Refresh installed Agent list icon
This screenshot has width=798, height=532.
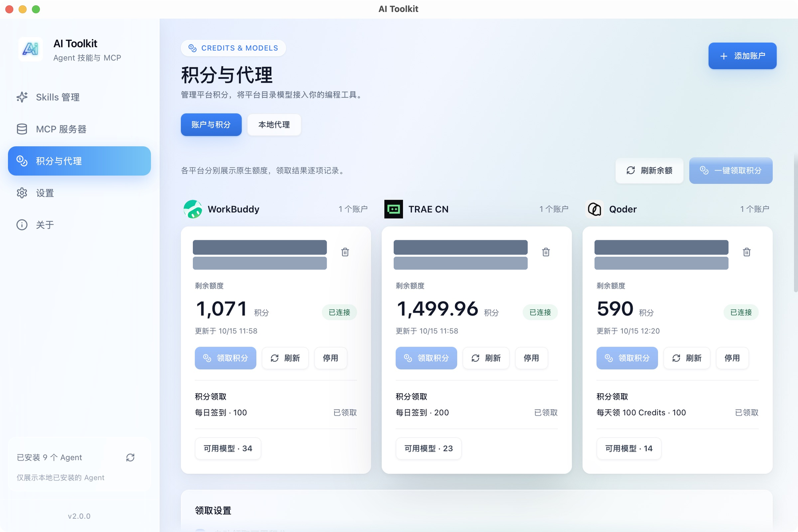click(x=130, y=458)
